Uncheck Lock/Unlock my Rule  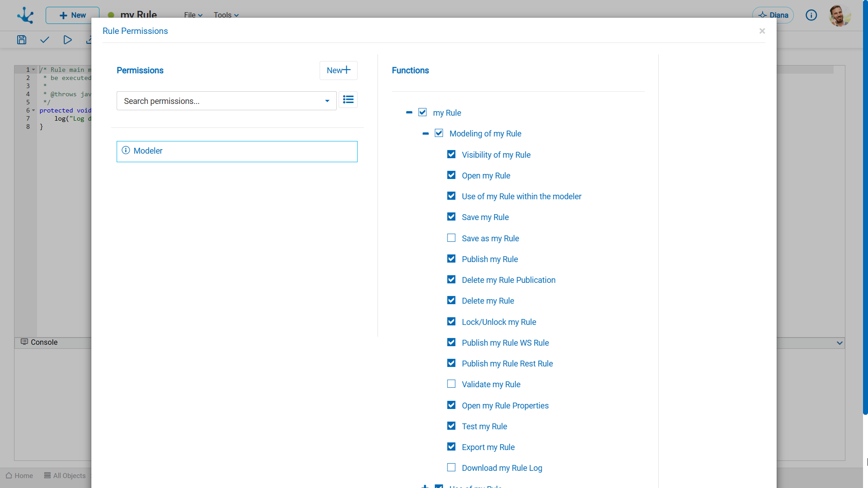[451, 321]
